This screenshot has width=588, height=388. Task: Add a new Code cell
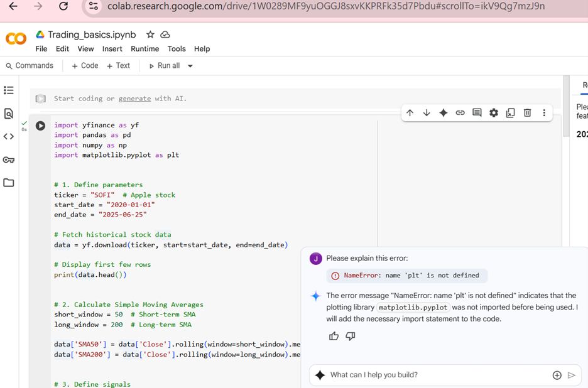(85, 65)
